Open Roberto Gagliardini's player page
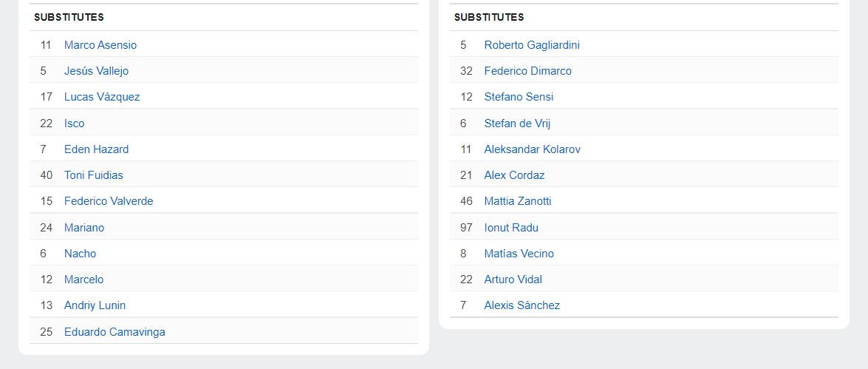Image resolution: width=868 pixels, height=369 pixels. (x=532, y=45)
